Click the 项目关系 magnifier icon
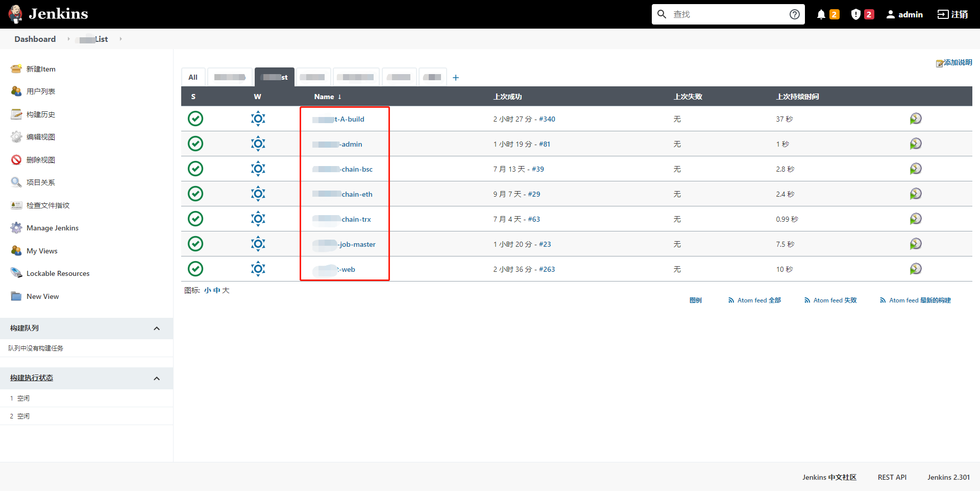 pyautogui.click(x=16, y=182)
